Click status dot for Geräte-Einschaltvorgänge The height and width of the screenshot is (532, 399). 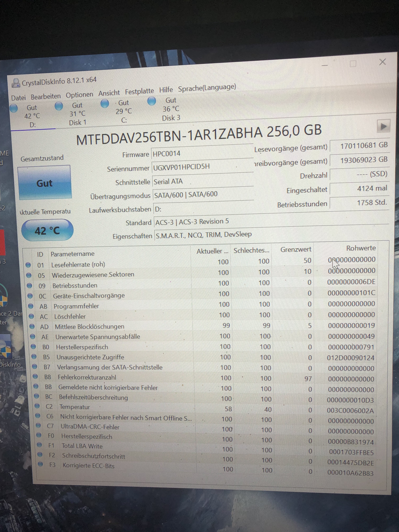click(30, 296)
